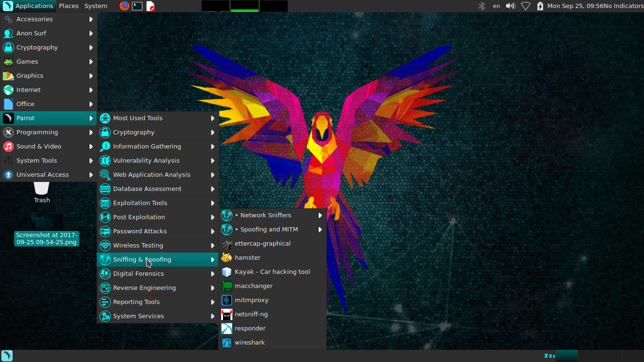This screenshot has height=362, width=644.
Task: Click the Wireless Testing wifi icon
Action: coord(105,246)
